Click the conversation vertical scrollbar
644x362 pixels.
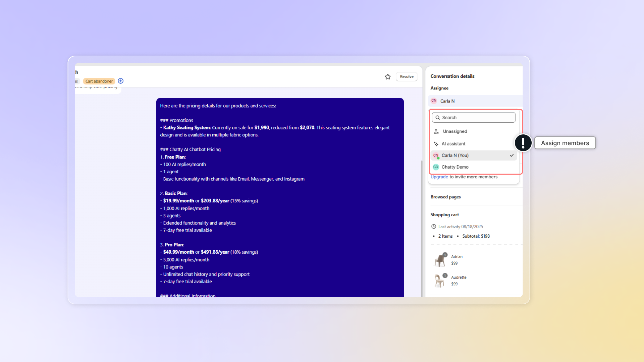click(x=422, y=228)
